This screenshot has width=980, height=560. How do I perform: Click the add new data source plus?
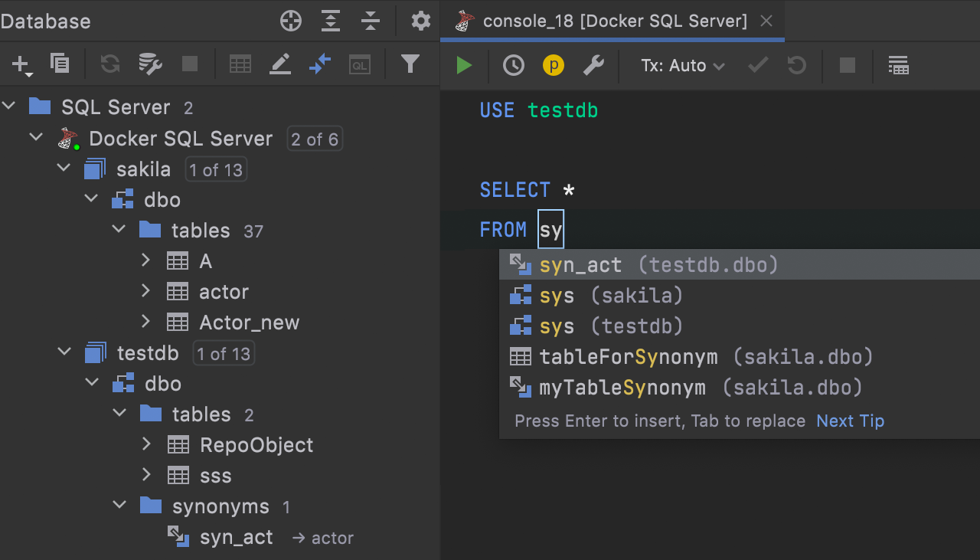21,64
